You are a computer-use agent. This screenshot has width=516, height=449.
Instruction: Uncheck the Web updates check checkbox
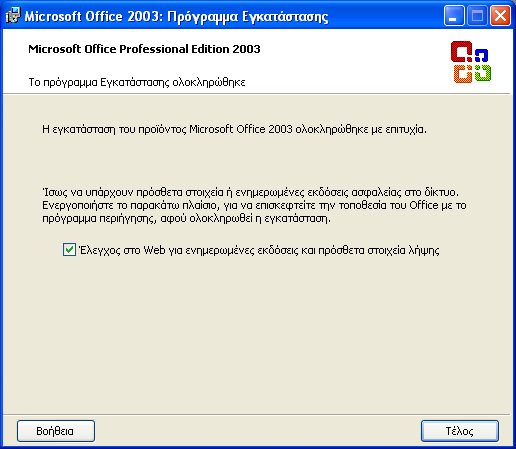tap(69, 250)
